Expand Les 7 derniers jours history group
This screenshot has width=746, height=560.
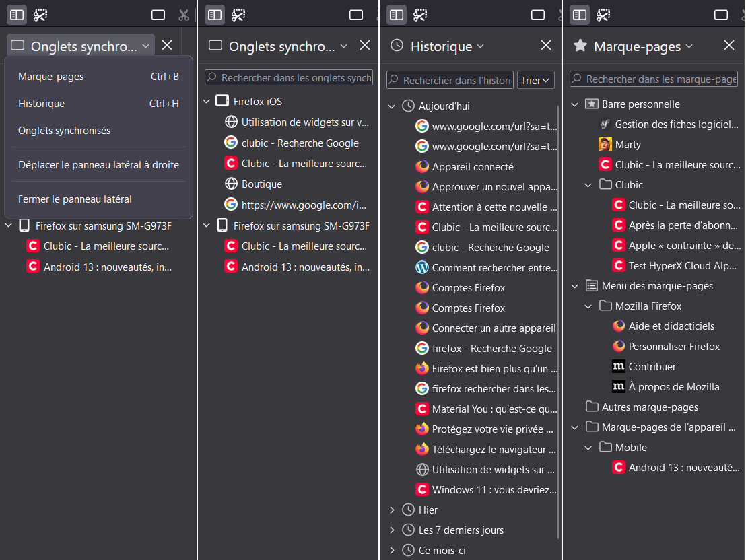tap(392, 530)
